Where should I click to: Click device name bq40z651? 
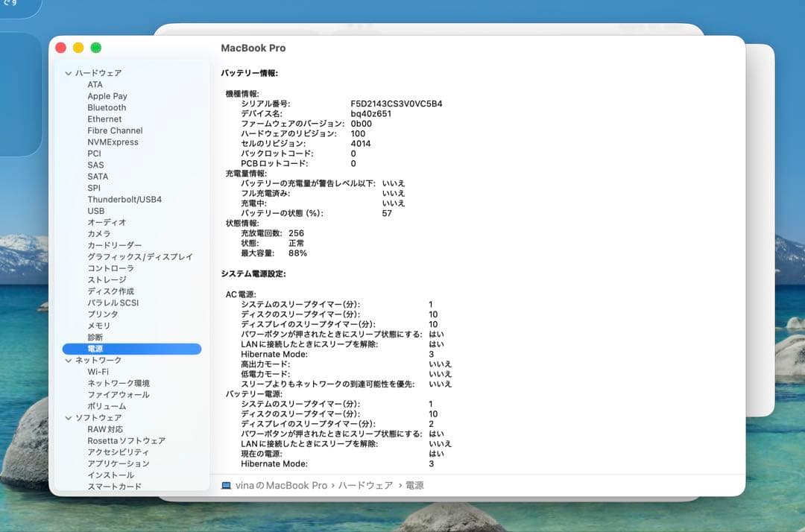pos(370,114)
